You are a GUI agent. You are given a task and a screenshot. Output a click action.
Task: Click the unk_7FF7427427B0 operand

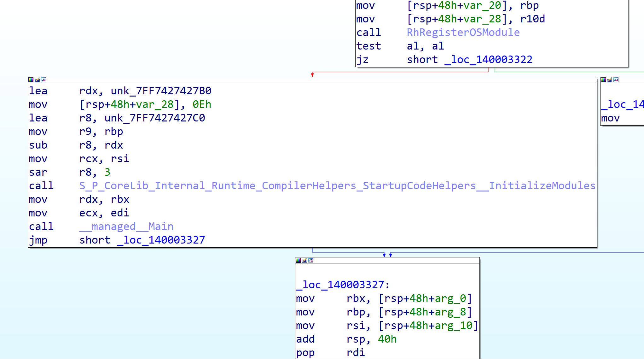[x=161, y=91]
